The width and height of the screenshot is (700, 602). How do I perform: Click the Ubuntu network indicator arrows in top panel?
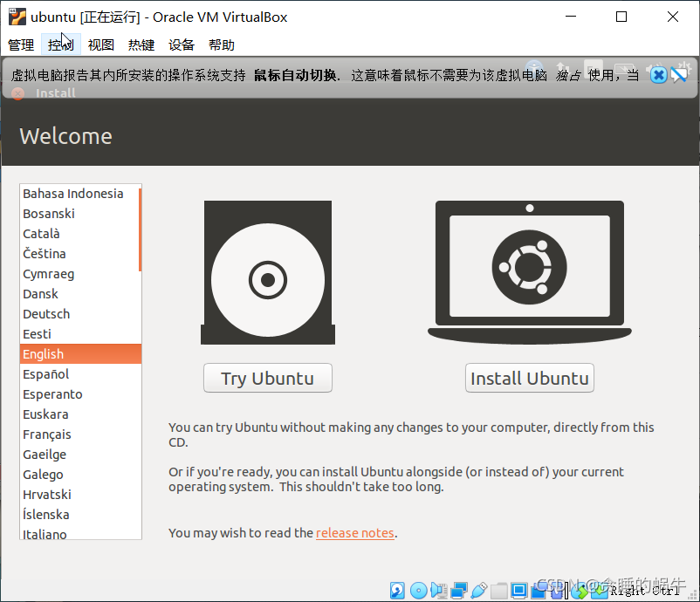tap(562, 68)
